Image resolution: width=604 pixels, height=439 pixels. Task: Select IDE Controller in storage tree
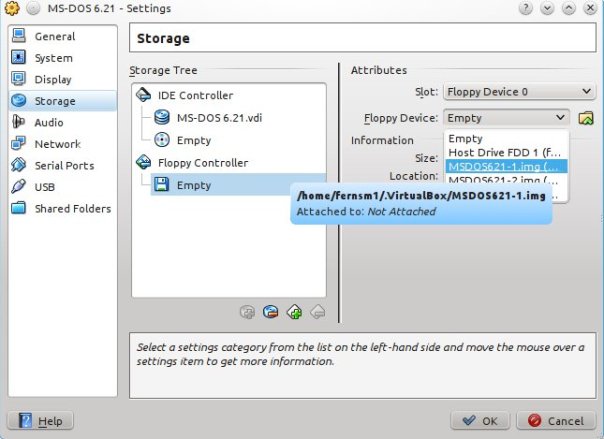(195, 96)
